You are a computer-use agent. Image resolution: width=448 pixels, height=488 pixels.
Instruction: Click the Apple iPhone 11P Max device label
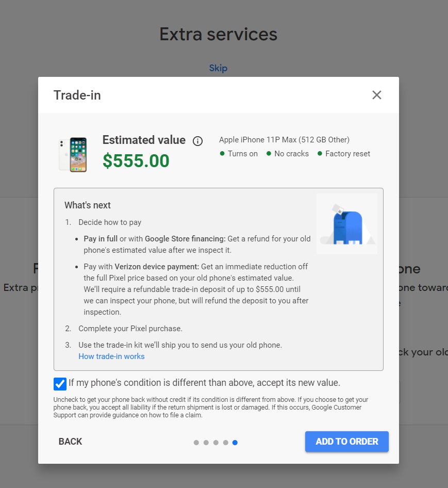point(284,140)
